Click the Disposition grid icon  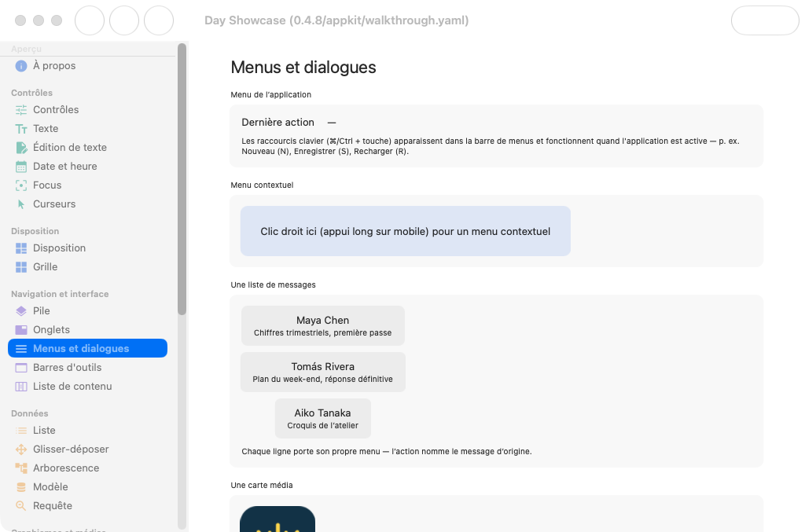pyautogui.click(x=21, y=248)
